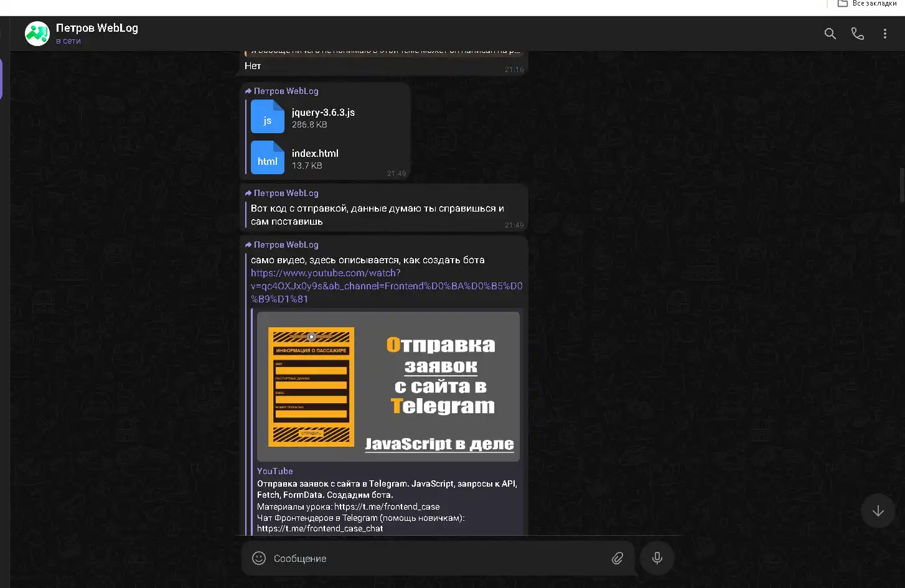Open search in the chat header

(830, 34)
